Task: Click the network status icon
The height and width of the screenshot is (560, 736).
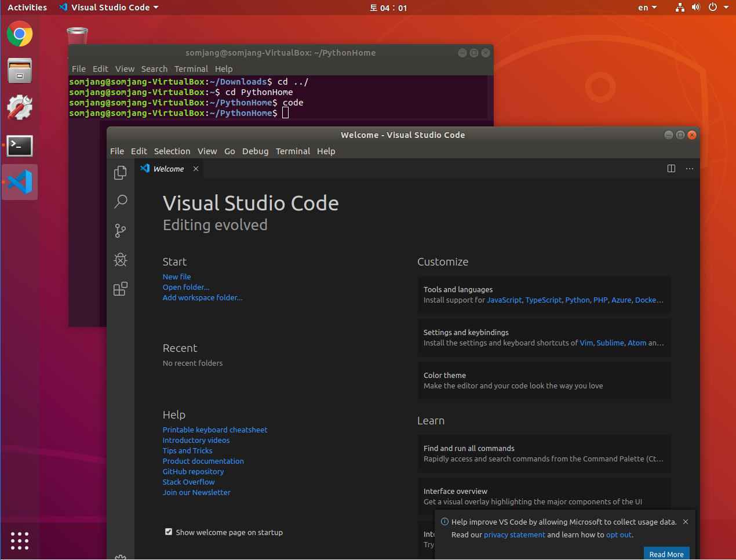Action: tap(680, 8)
